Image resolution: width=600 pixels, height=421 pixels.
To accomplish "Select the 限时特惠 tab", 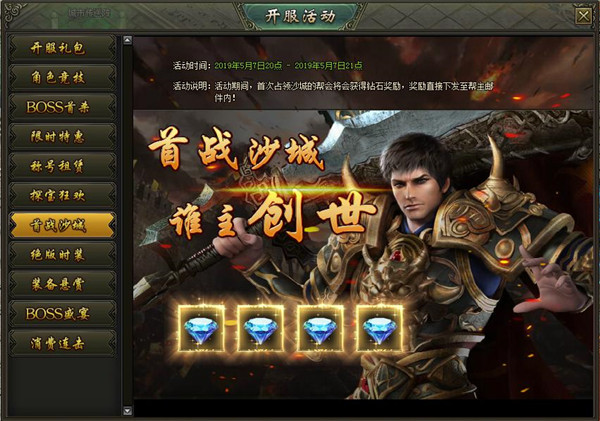I will pos(62,137).
